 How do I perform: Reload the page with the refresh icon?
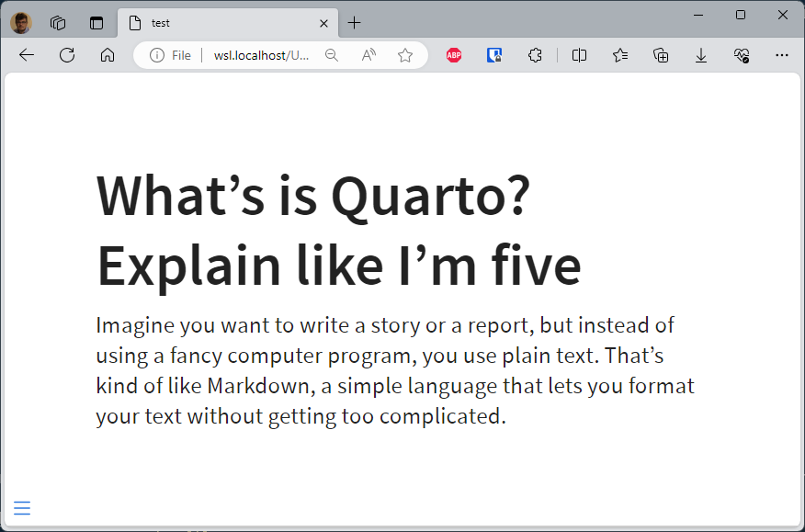[x=67, y=55]
